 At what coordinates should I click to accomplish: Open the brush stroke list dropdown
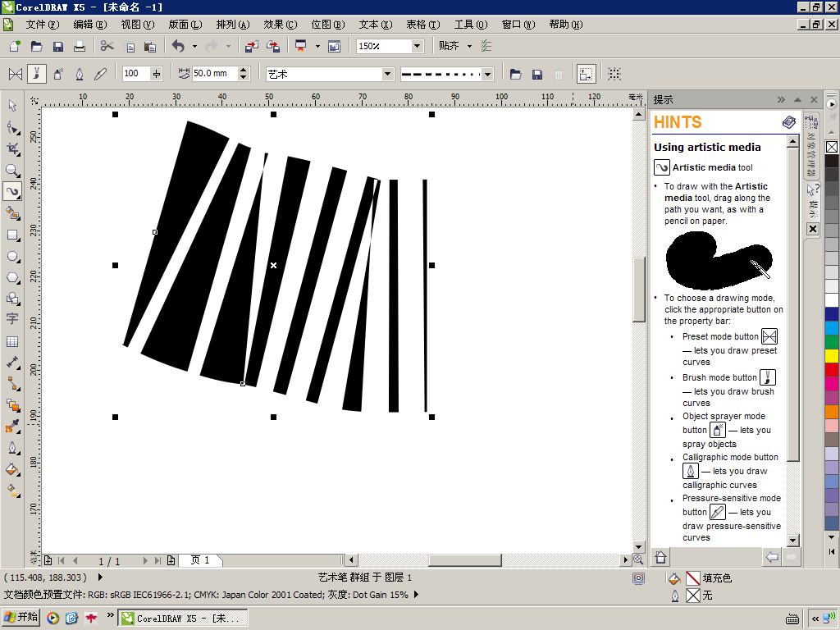point(487,74)
